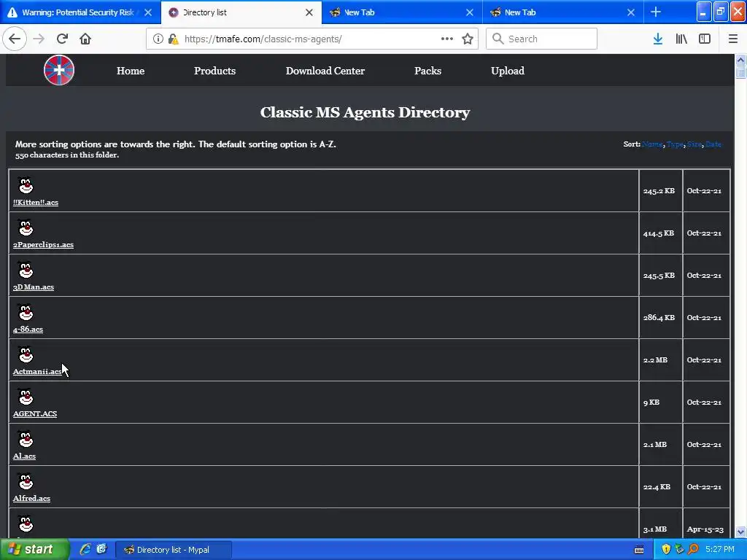The width and height of the screenshot is (747, 560).
Task: Open a new tab with plus button
Action: click(656, 12)
